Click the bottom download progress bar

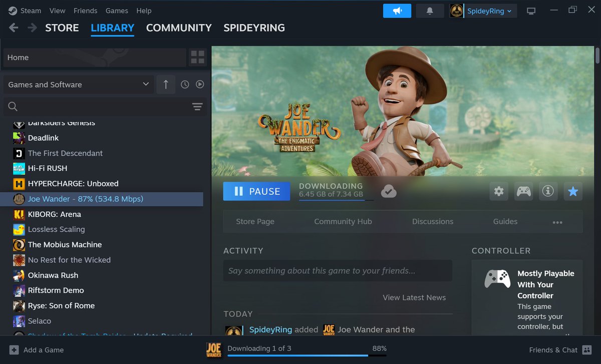307,355
